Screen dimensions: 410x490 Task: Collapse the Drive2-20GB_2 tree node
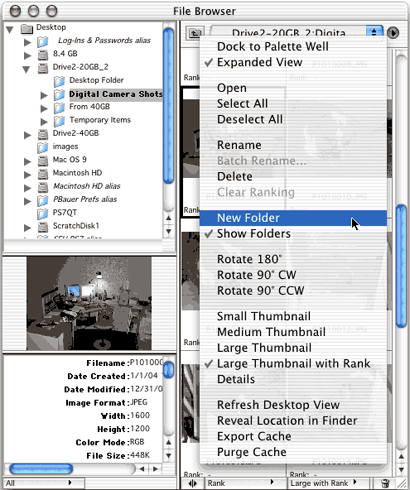click(26, 69)
